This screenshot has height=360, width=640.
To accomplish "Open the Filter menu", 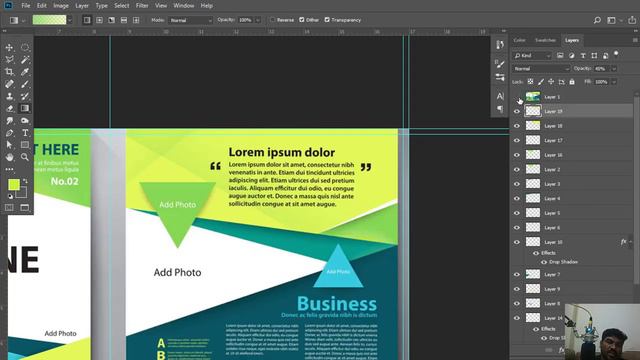I will tap(142, 6).
